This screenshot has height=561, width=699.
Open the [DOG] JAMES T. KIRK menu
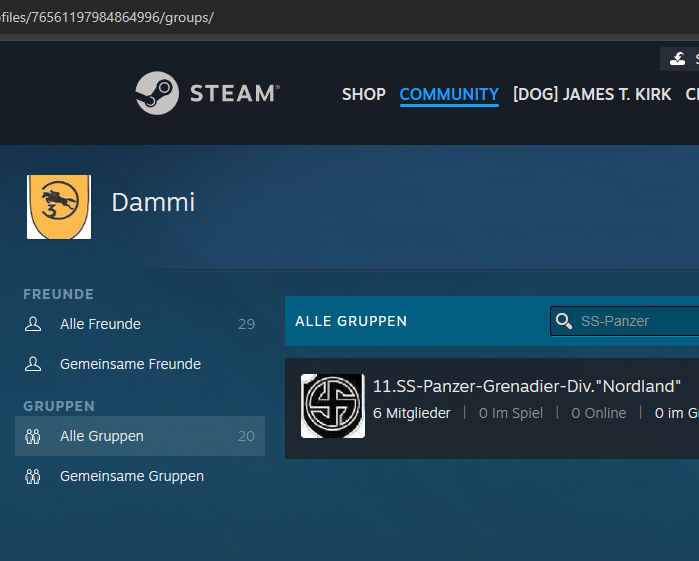pyautogui.click(x=590, y=94)
